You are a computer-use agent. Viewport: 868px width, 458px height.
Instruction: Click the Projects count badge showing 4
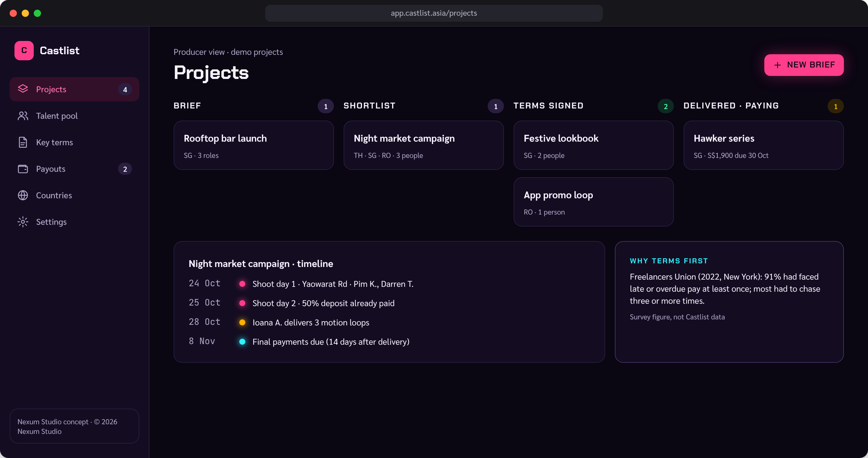coord(125,89)
